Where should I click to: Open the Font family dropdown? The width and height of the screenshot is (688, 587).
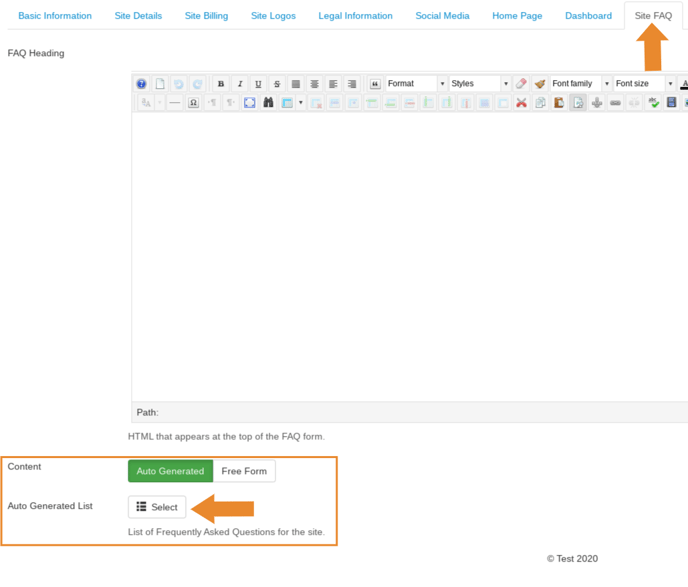point(580,84)
